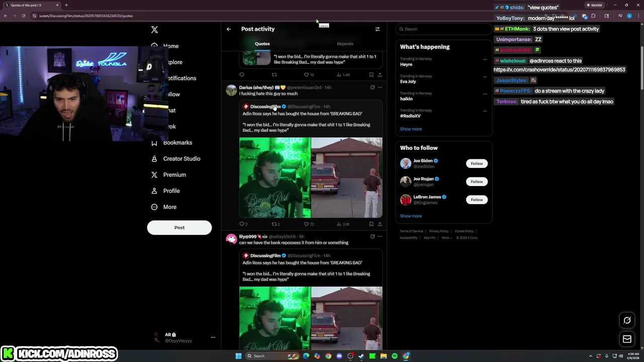Show more under Who to follow

pos(411,216)
